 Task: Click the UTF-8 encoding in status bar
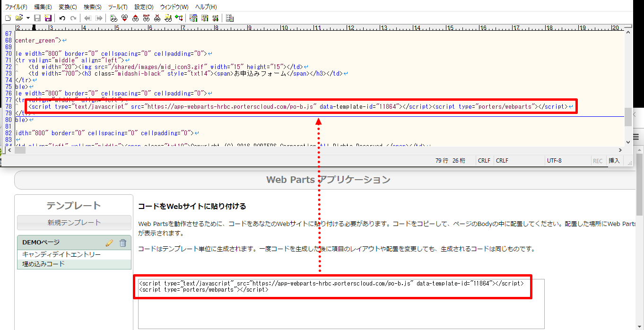(x=554, y=161)
